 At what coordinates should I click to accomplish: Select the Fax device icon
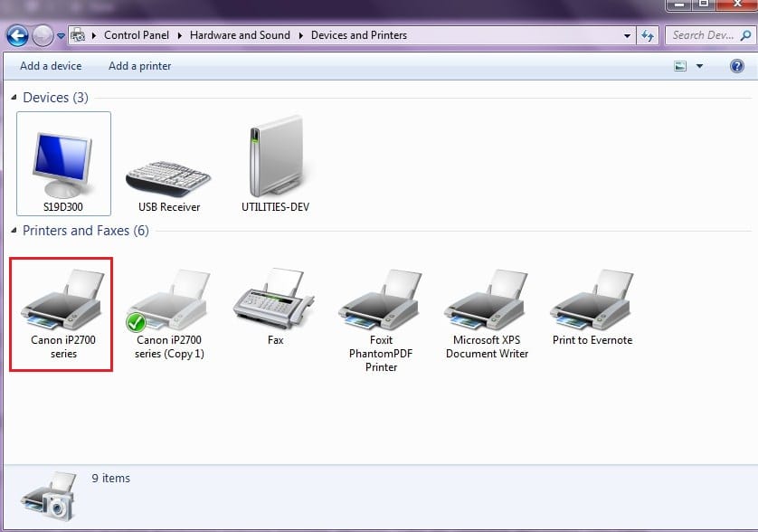point(275,307)
